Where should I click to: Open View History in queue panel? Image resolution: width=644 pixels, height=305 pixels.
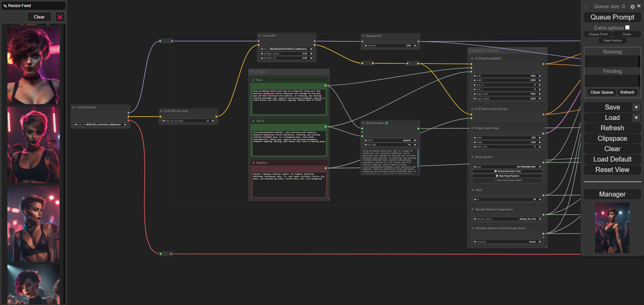click(612, 41)
